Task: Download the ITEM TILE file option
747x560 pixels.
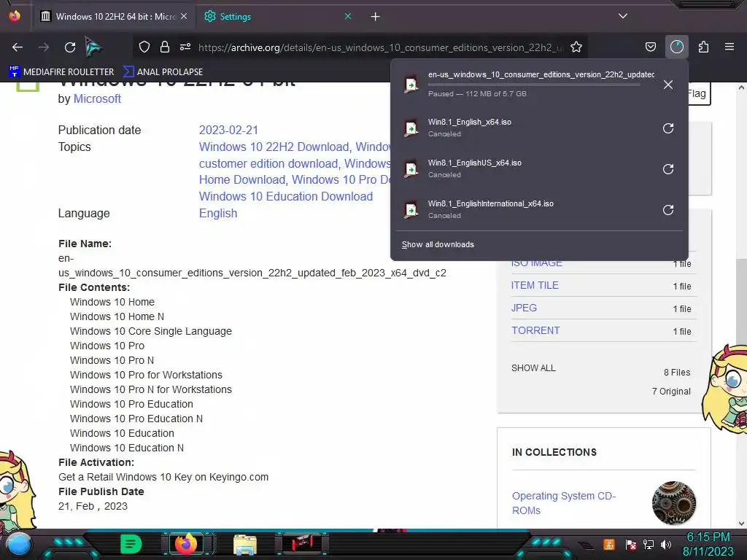Action: click(x=535, y=285)
